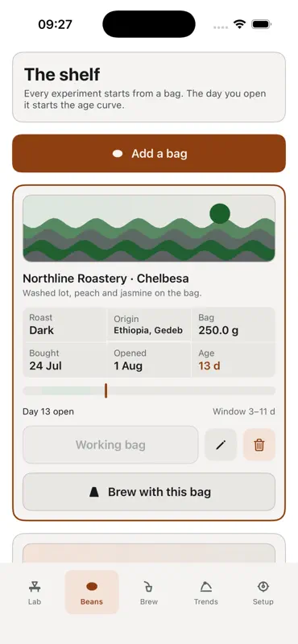Delete bag with trash icon
This screenshot has width=298, height=644.
[x=259, y=445]
